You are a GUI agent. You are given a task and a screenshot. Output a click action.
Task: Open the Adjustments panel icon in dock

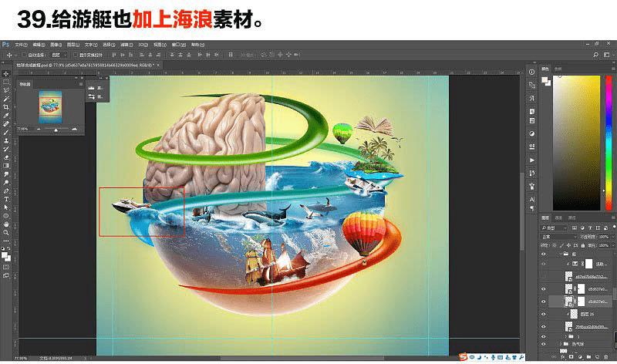[x=532, y=133]
